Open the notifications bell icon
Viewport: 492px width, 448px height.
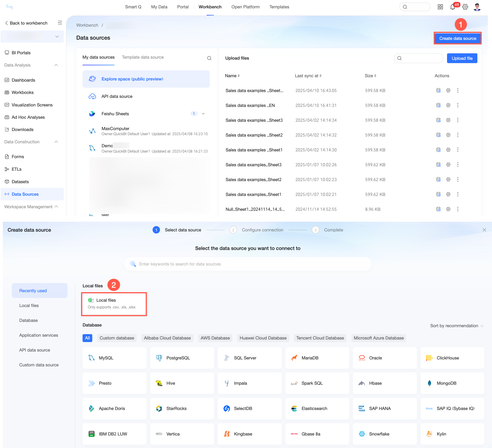453,7
